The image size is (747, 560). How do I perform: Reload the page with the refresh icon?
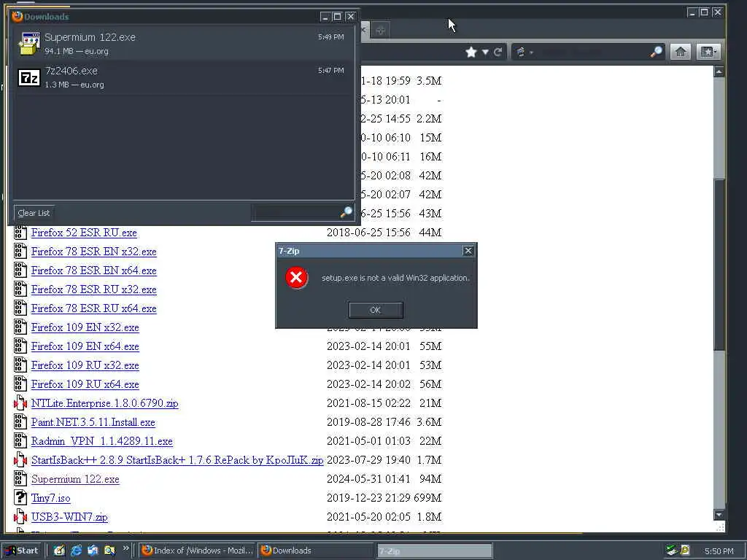point(498,52)
